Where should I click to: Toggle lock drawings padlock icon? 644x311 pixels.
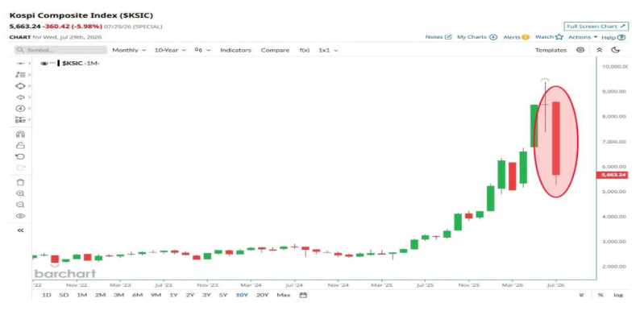tap(20, 145)
